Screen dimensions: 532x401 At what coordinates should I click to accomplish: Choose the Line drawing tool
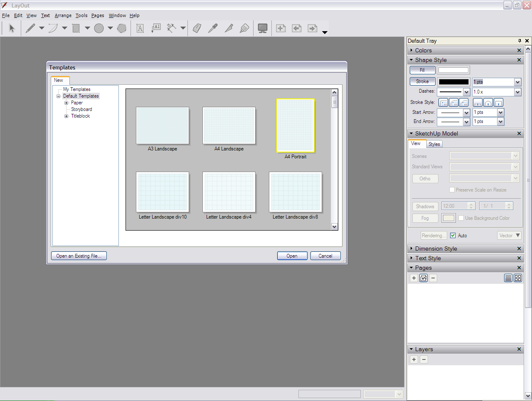pyautogui.click(x=30, y=28)
